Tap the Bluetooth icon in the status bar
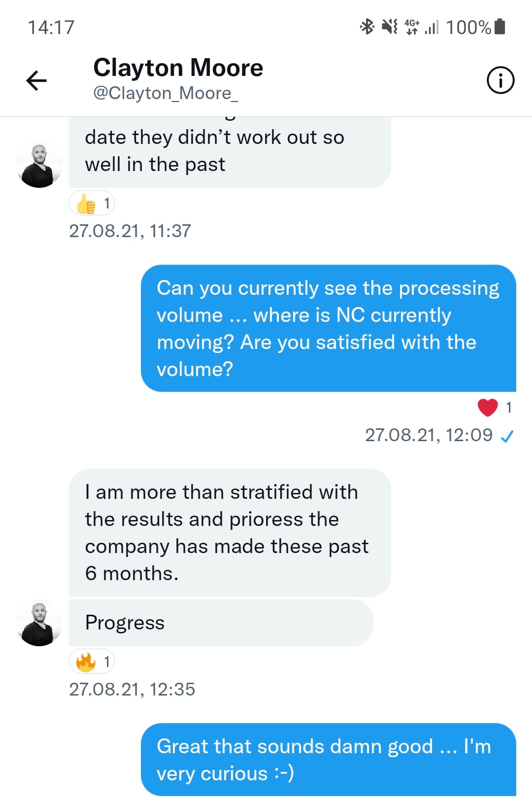This screenshot has width=532, height=802. [366, 27]
